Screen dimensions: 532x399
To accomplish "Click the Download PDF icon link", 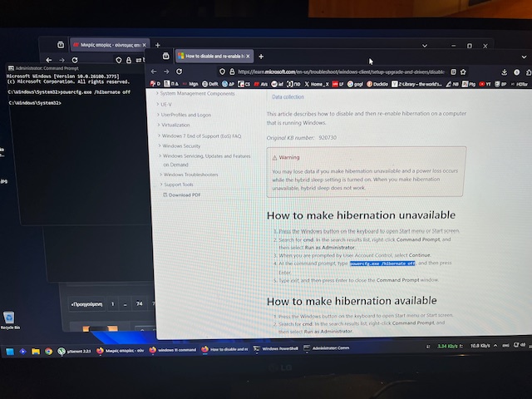I will (x=185, y=195).
